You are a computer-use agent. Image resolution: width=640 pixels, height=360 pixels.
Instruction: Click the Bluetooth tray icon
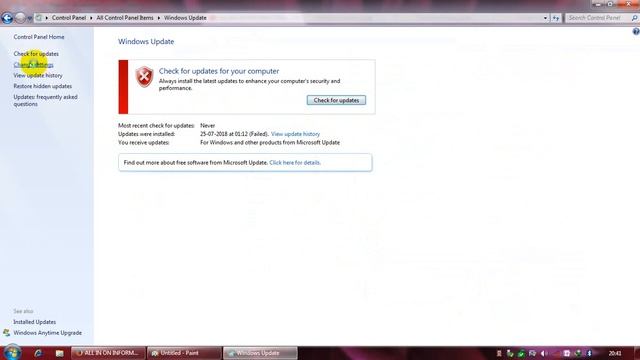coord(589,353)
